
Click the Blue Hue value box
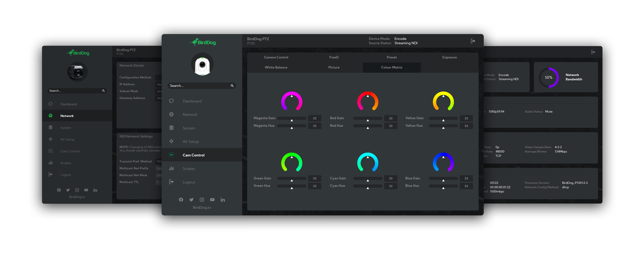point(466,186)
